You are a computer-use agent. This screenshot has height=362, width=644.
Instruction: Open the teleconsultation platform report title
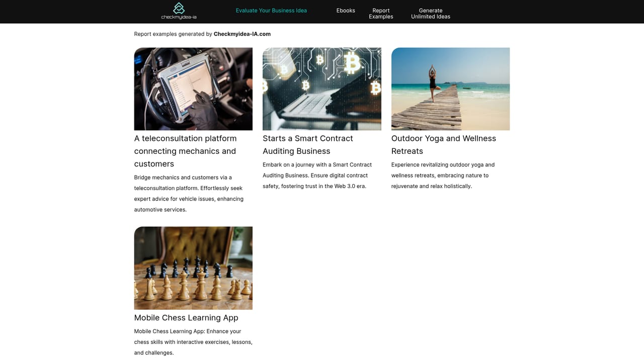[x=185, y=151]
